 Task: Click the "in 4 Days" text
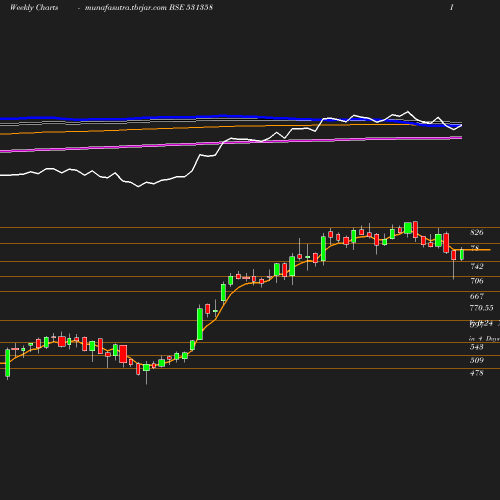484,339
